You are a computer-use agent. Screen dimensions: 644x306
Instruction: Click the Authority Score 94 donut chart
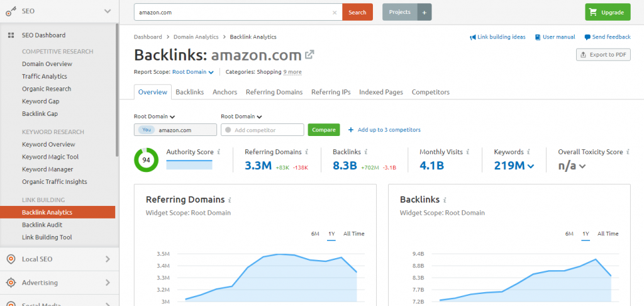pos(146,160)
